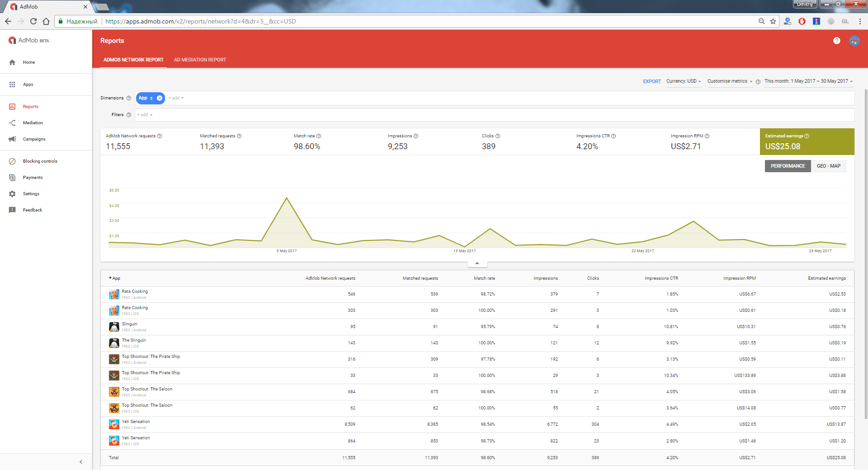Screen dimensions: 868x470
Task: Open the date range dropdown
Action: (x=808, y=81)
